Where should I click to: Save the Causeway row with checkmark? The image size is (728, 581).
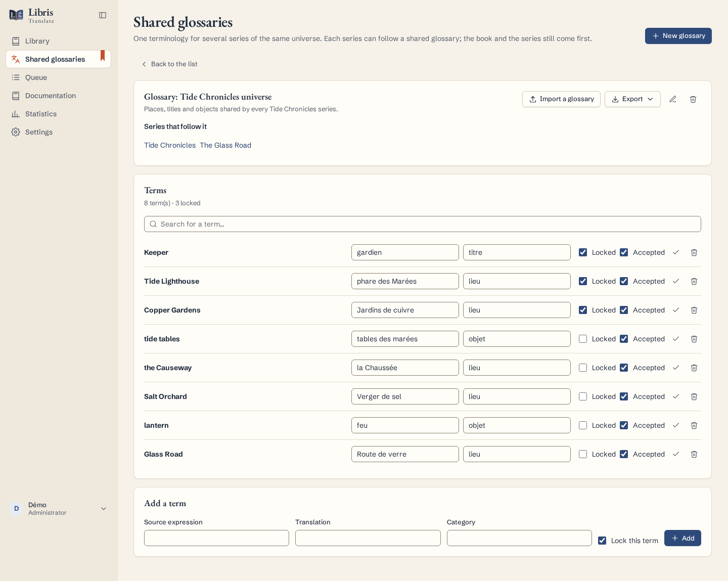(676, 368)
